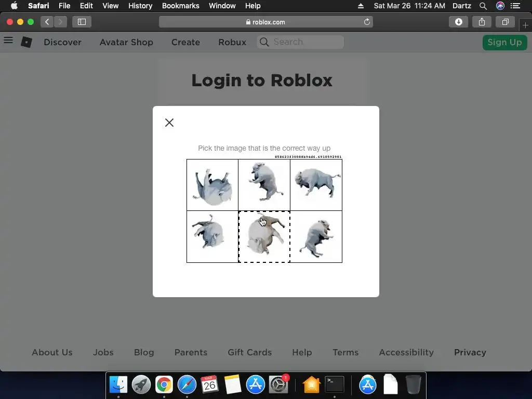
Task: Click the roblox.com address bar
Action: point(265,22)
